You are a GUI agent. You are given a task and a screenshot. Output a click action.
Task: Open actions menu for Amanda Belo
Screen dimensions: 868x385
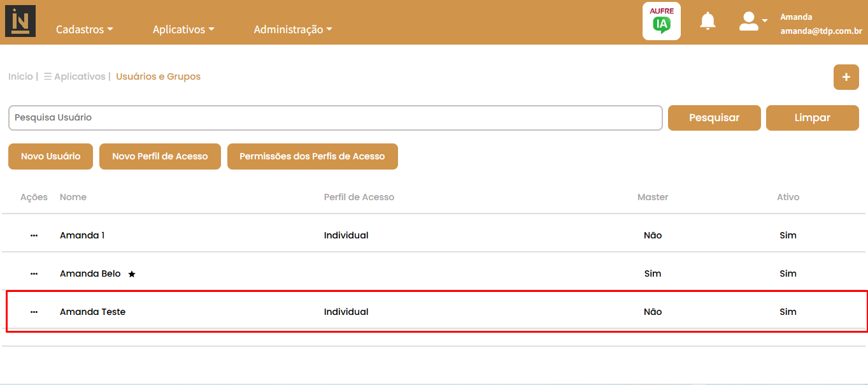click(34, 273)
